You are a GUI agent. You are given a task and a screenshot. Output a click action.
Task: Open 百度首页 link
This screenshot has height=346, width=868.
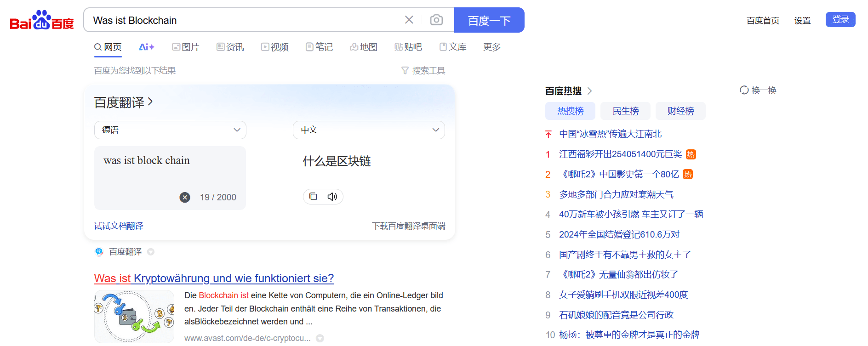pos(763,20)
